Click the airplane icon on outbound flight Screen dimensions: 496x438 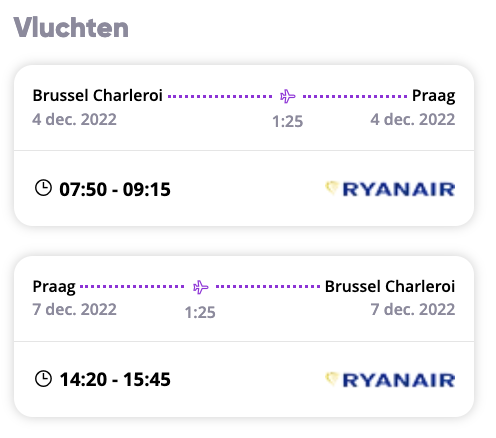click(287, 96)
